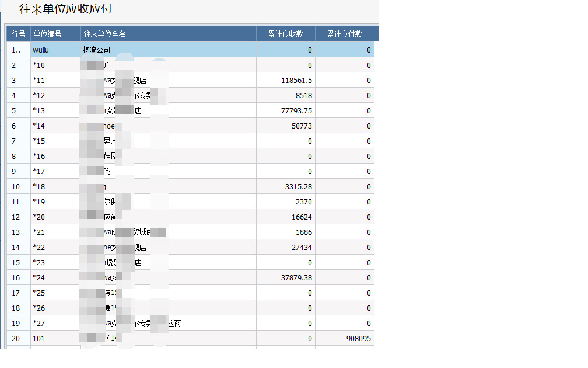
Task: Click unit code *12
Action: (x=55, y=95)
